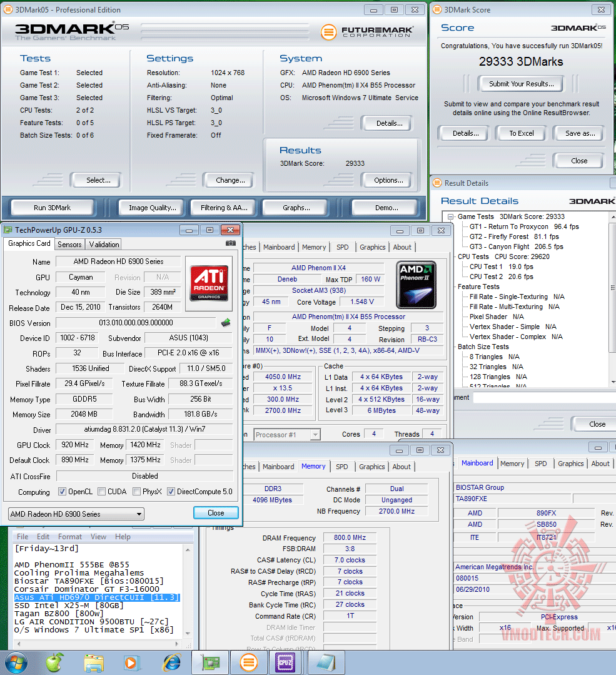Open Windows Explorer folder on taskbar

tap(94, 663)
